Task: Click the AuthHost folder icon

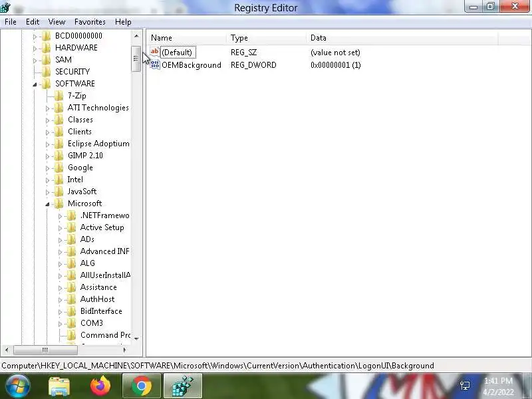Action: pos(71,299)
